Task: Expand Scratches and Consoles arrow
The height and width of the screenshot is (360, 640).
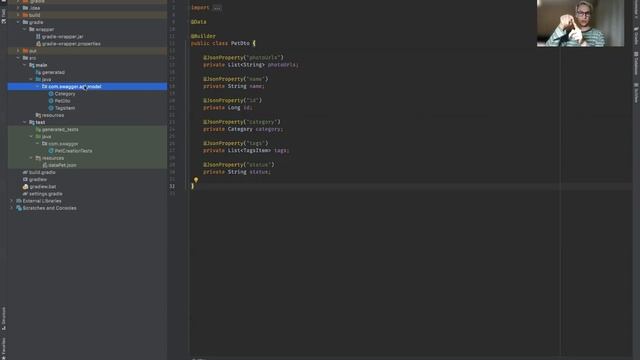Action: [12, 208]
